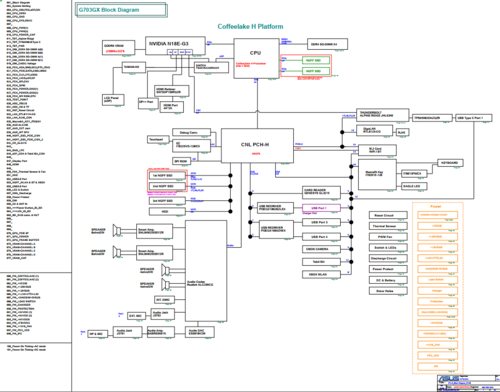Click index entry 001_Block Diagram
The width and height of the screenshot is (500, 392).
click(18, 2)
